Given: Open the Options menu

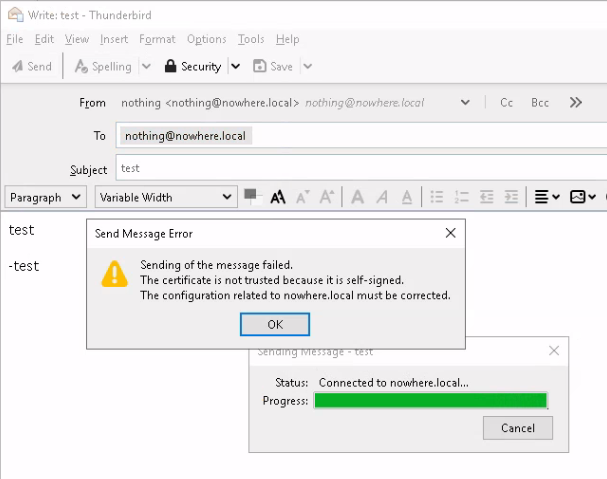Looking at the screenshot, I should pyautogui.click(x=206, y=39).
